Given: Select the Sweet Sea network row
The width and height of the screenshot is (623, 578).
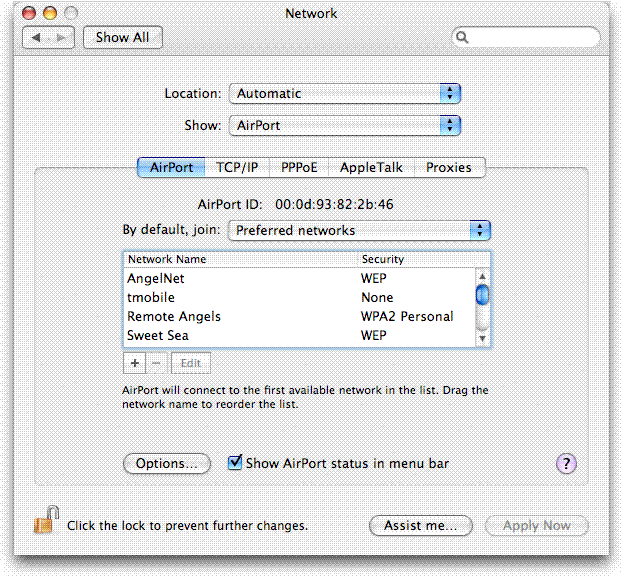Looking at the screenshot, I should point(300,336).
